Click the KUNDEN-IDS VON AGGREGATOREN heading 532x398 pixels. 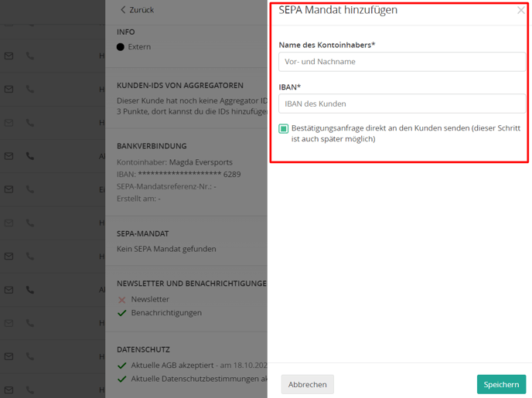click(x=180, y=86)
